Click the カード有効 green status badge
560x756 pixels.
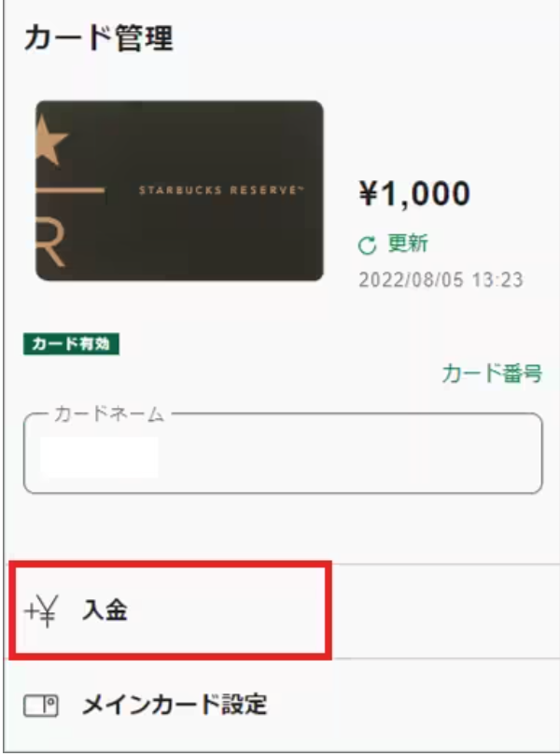pyautogui.click(x=71, y=343)
